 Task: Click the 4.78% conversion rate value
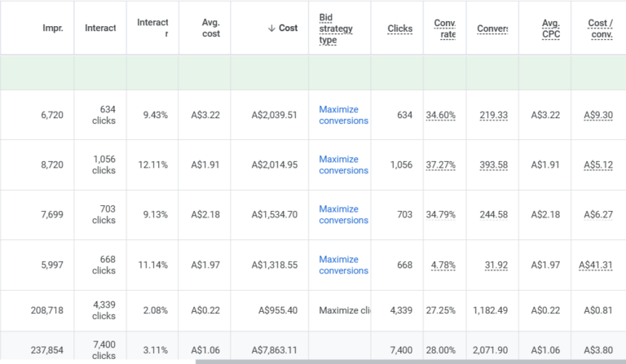pyautogui.click(x=444, y=265)
